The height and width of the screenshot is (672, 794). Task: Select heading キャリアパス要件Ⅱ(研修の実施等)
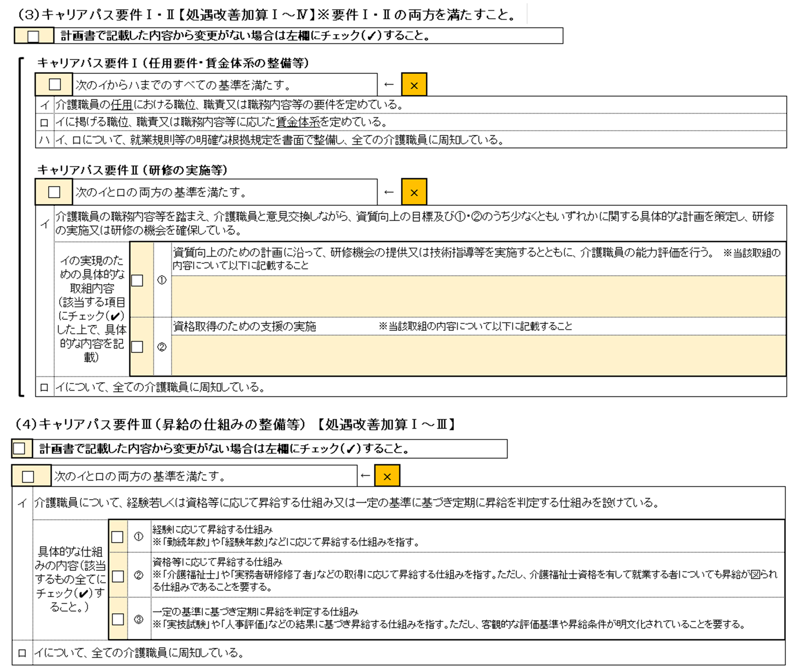tap(132, 170)
